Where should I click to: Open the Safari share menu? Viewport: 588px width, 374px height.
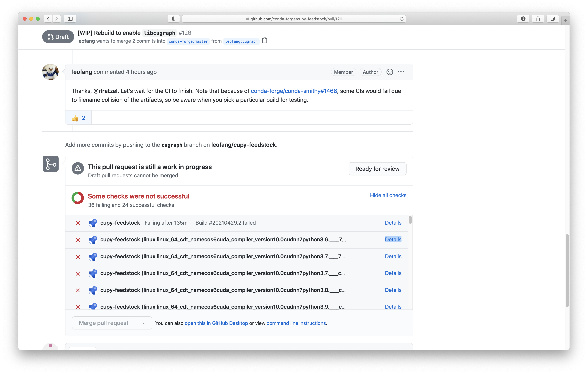(538, 19)
